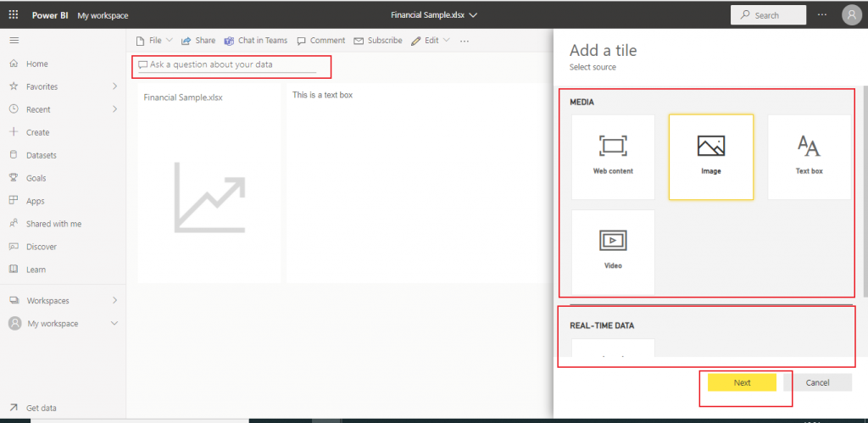Screen dimensions: 868x423
Task: Open toolbar more options ellipsis
Action: pos(465,41)
